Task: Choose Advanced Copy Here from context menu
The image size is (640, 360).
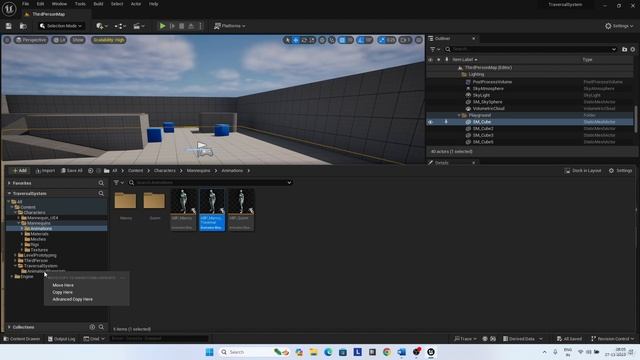Action: coord(72,299)
